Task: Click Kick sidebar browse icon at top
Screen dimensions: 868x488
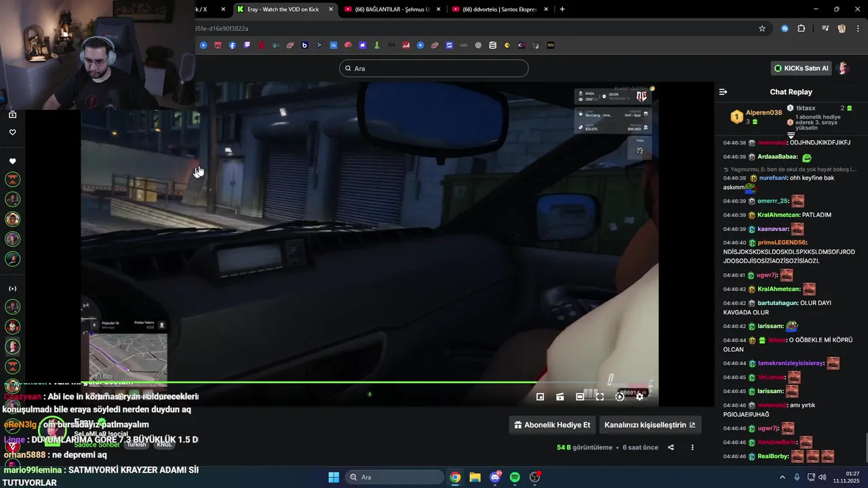Action: point(12,115)
